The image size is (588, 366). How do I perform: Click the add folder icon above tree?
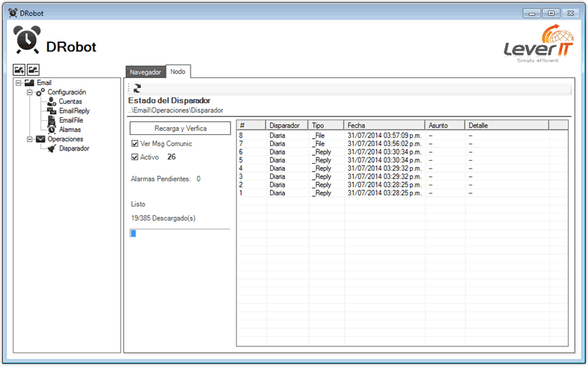(19, 70)
